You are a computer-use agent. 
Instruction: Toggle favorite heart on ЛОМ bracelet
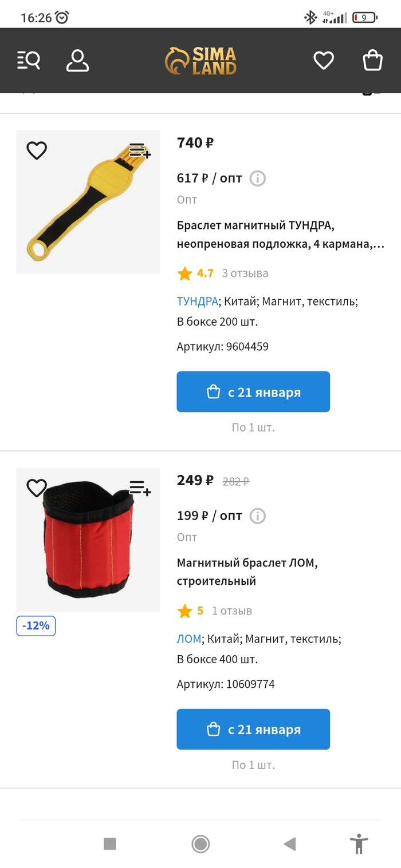click(x=37, y=488)
